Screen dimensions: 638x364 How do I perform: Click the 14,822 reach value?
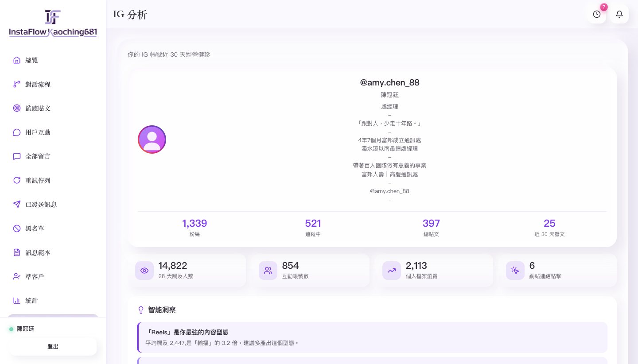[x=173, y=266]
